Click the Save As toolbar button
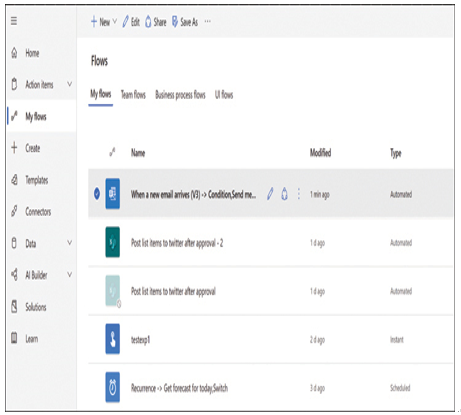This screenshot has height=415, width=461. click(x=185, y=22)
